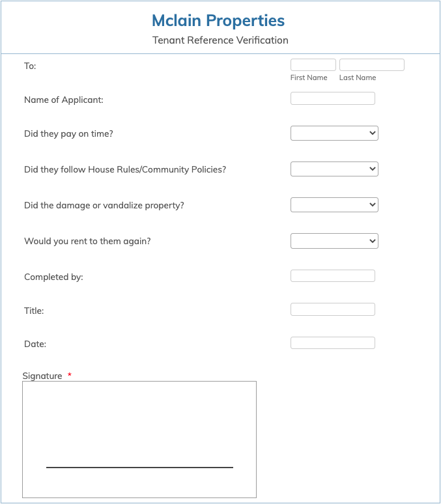
Task: Click the 'Signature' label
Action: (x=42, y=376)
